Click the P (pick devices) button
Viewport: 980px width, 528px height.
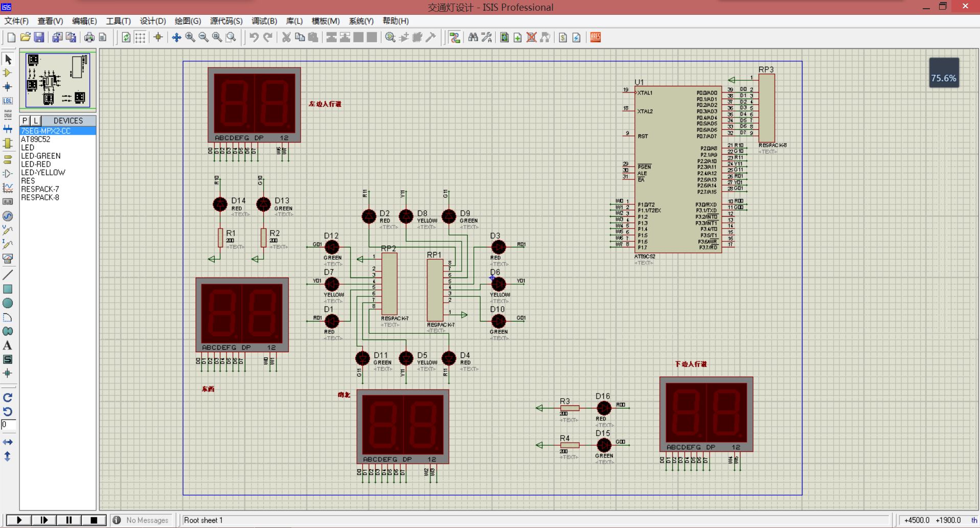(25, 121)
